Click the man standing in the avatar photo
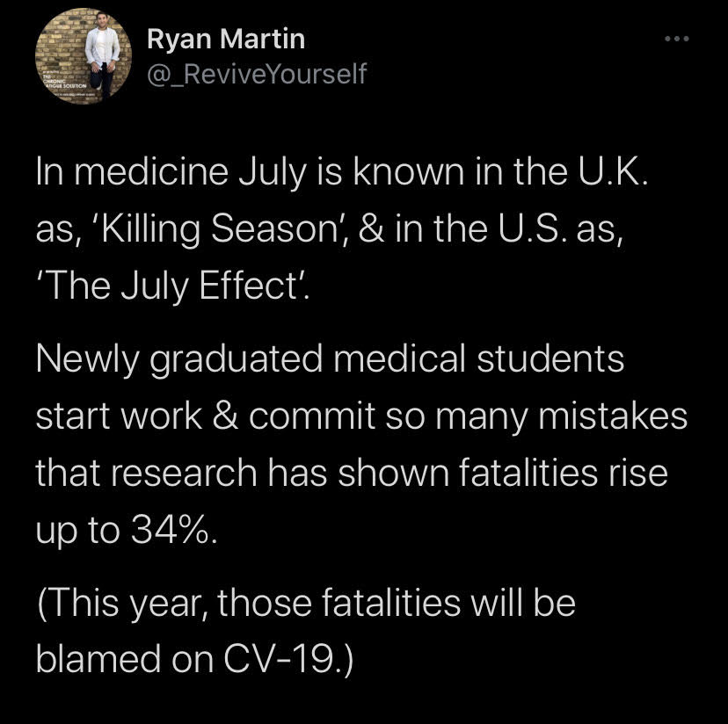Viewport: 728px width, 724px height. 102,54
